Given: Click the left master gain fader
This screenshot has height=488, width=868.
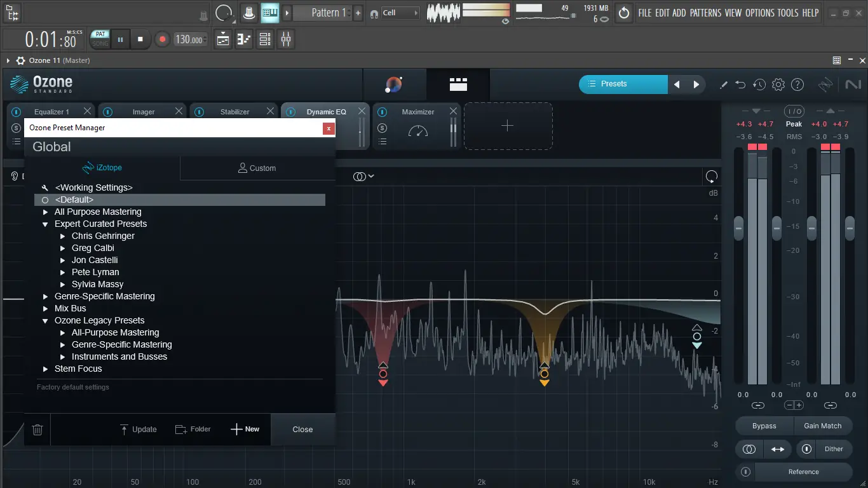Looking at the screenshot, I should [x=739, y=227].
